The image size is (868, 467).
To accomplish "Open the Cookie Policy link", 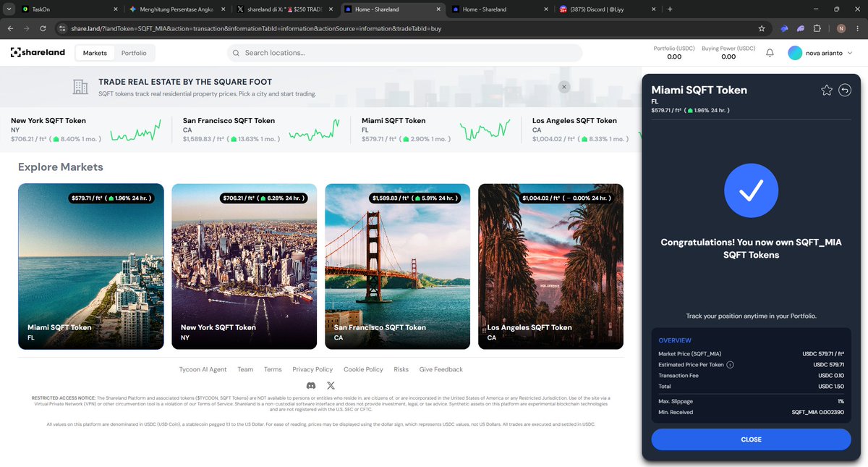I will pos(363,369).
